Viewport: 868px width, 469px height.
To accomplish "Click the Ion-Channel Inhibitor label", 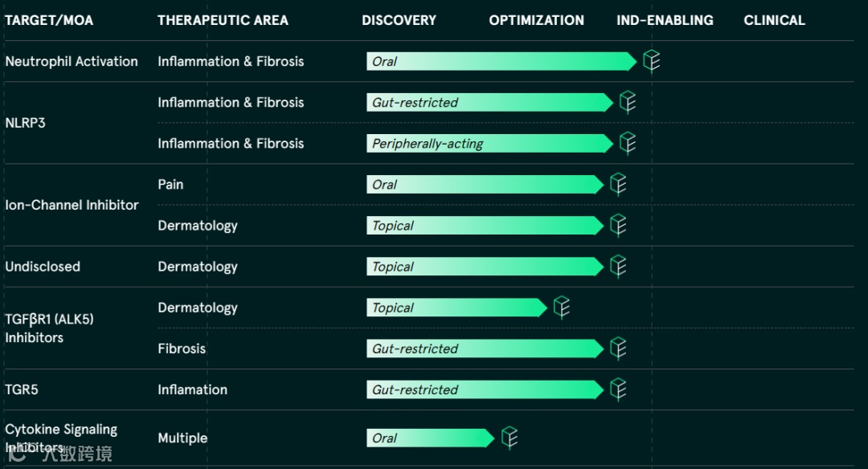I will 72,205.
